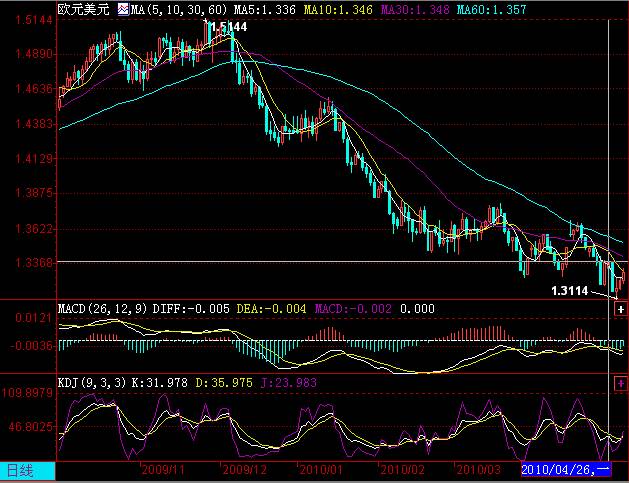Click the 2009/12 date label
629x483 pixels.
pyautogui.click(x=244, y=470)
